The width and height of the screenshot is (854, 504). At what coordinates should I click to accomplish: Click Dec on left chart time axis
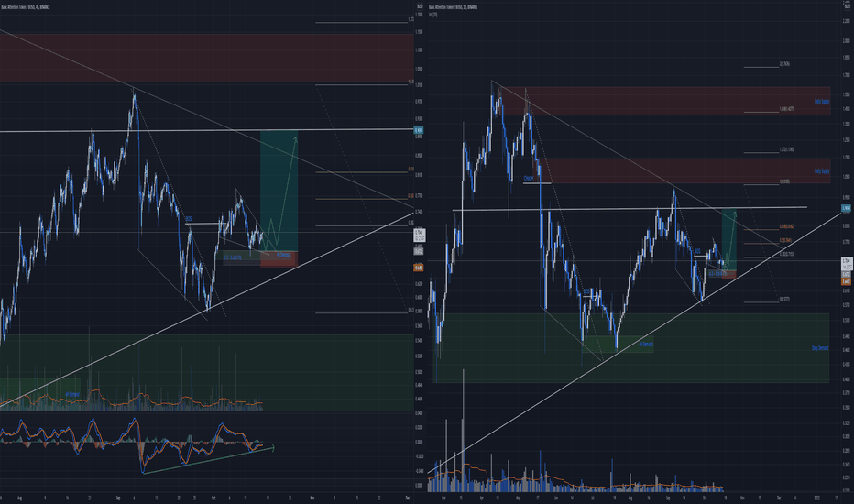[x=408, y=498]
